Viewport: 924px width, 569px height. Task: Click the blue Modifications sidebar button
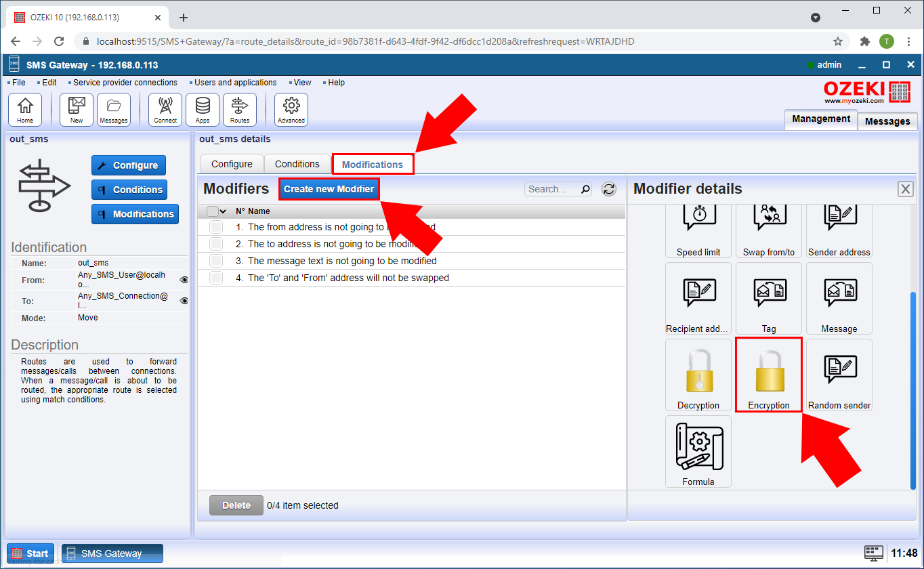click(x=135, y=214)
